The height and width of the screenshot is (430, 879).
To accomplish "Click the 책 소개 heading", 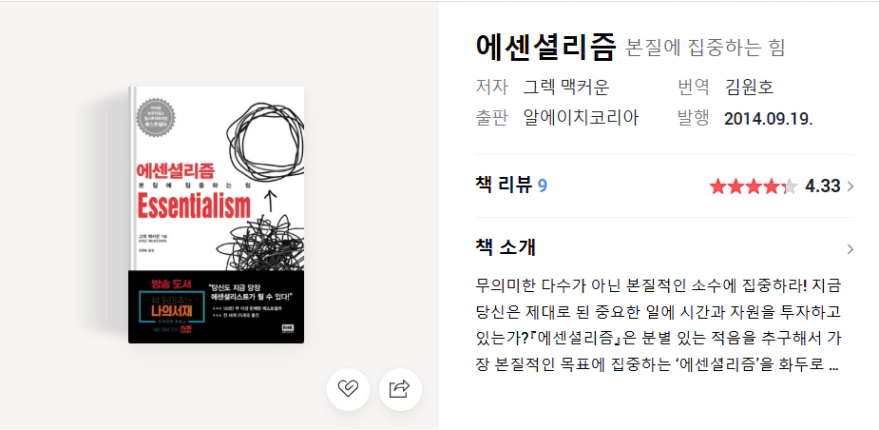I will [506, 248].
